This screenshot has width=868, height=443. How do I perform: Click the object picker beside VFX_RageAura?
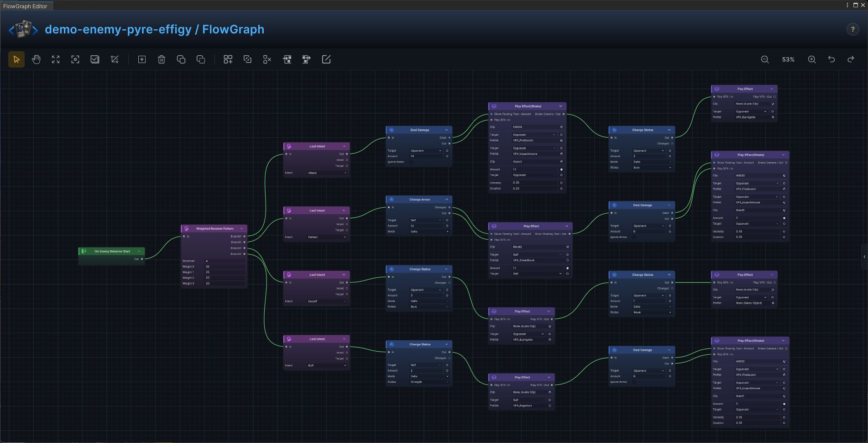(550, 406)
